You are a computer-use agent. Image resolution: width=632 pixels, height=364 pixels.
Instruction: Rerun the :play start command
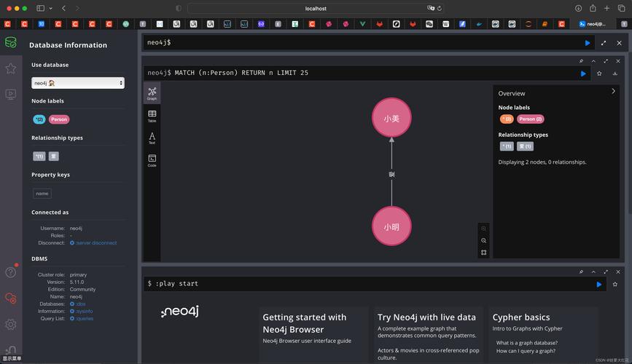click(599, 284)
